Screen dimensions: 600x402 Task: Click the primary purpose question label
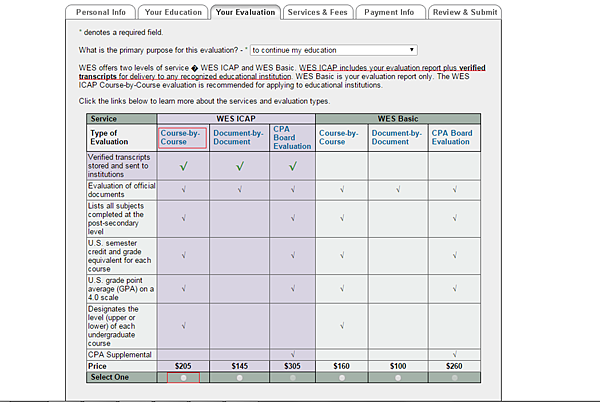point(163,50)
